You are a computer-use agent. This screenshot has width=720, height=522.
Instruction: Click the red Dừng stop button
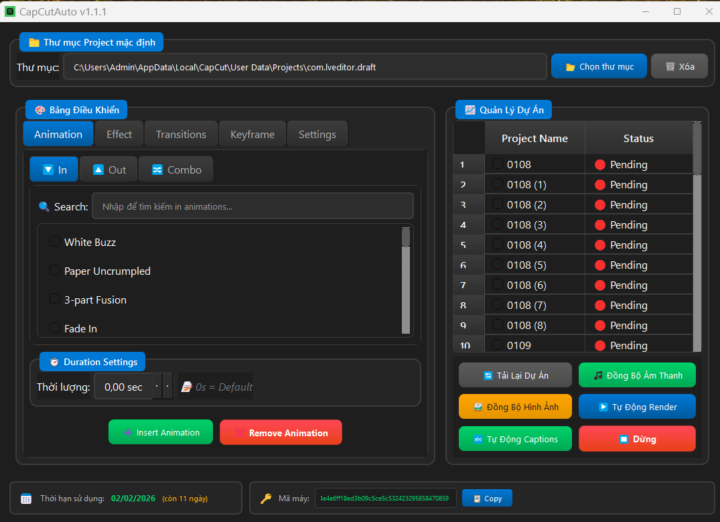637,439
